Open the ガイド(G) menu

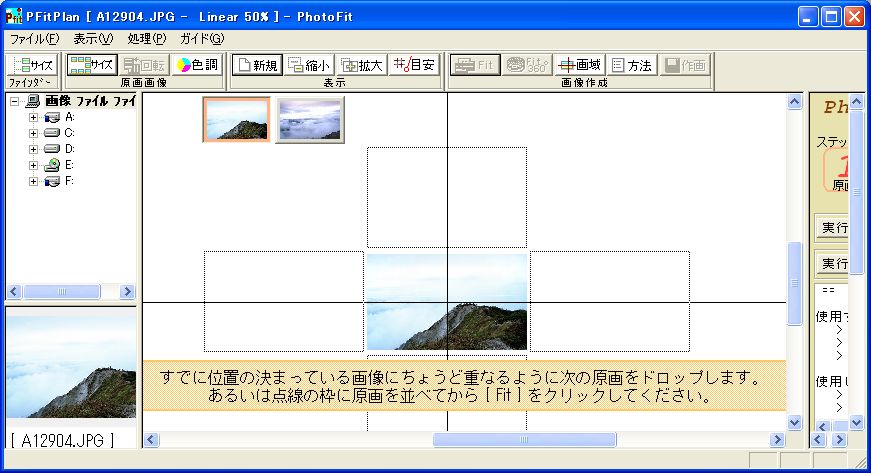(201, 38)
